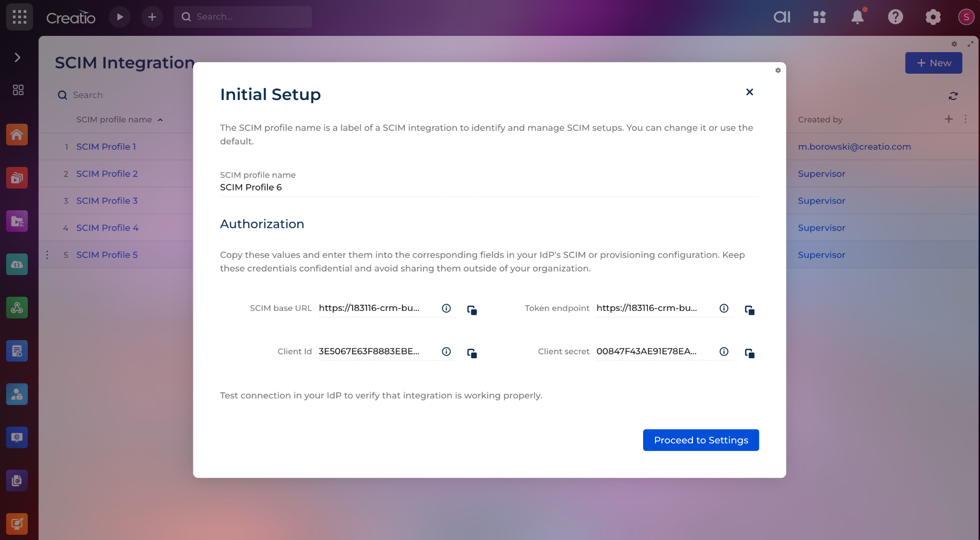Copy the SCIM base URL value
The height and width of the screenshot is (540, 980).
(x=472, y=310)
